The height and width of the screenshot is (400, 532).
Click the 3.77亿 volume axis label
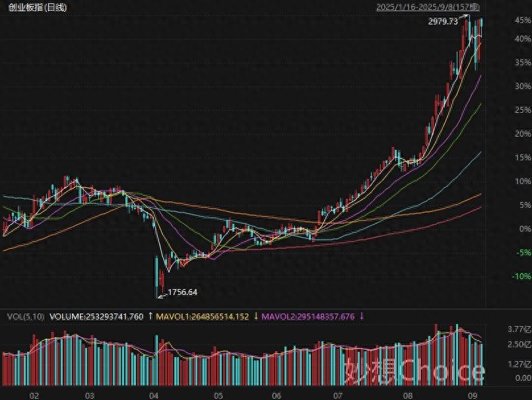pyautogui.click(x=519, y=329)
